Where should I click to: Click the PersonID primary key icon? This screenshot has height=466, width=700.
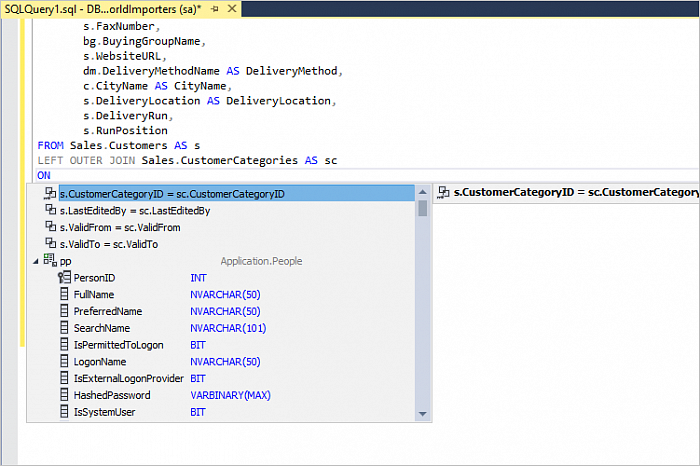(x=64, y=278)
